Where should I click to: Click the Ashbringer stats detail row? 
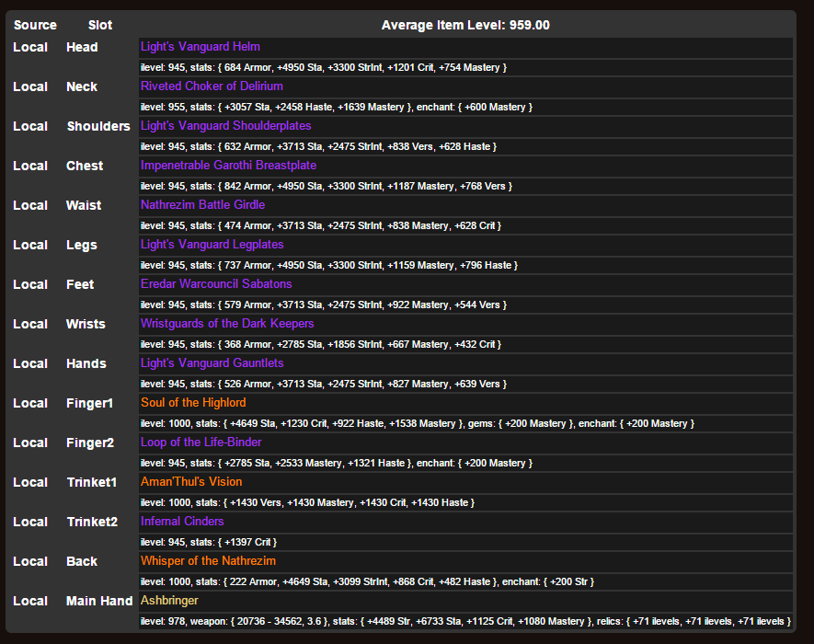tap(464, 621)
